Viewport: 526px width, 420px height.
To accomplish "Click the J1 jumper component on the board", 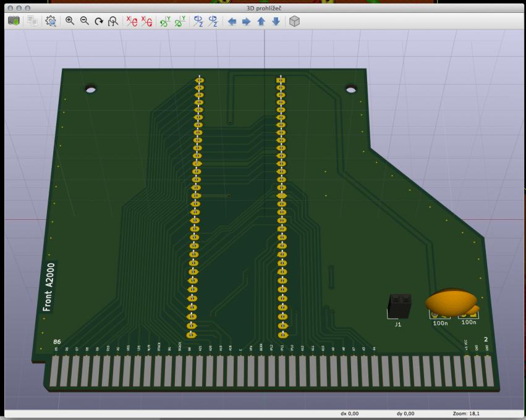I will (x=399, y=306).
